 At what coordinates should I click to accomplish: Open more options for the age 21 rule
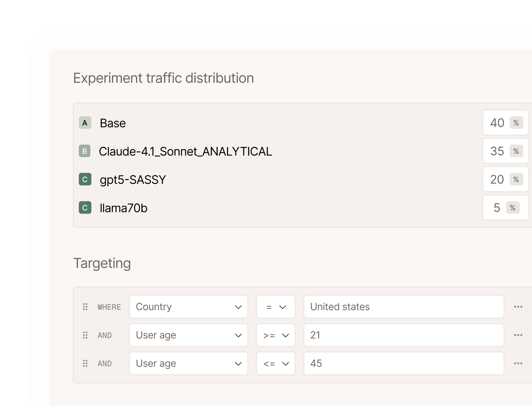(518, 335)
